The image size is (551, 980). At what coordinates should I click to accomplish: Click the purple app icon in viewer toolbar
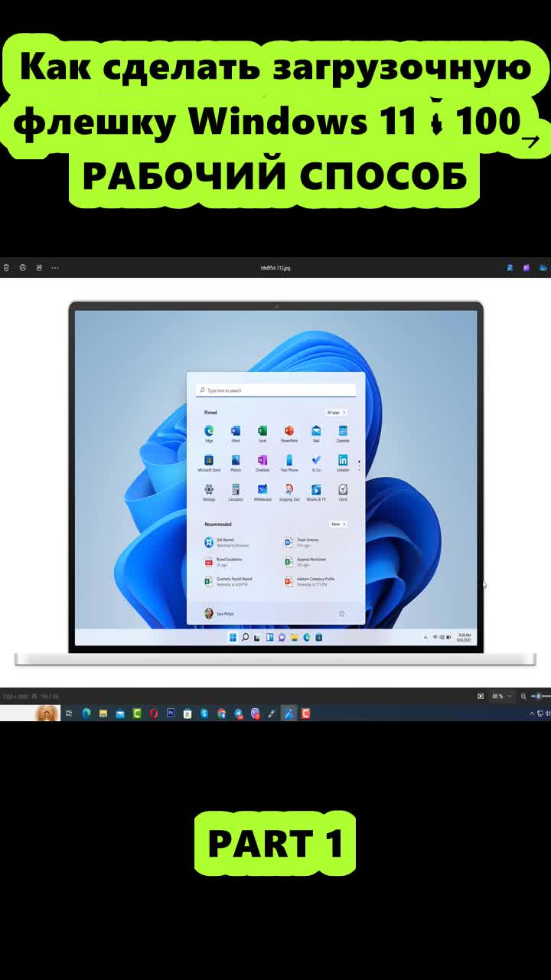(x=527, y=268)
